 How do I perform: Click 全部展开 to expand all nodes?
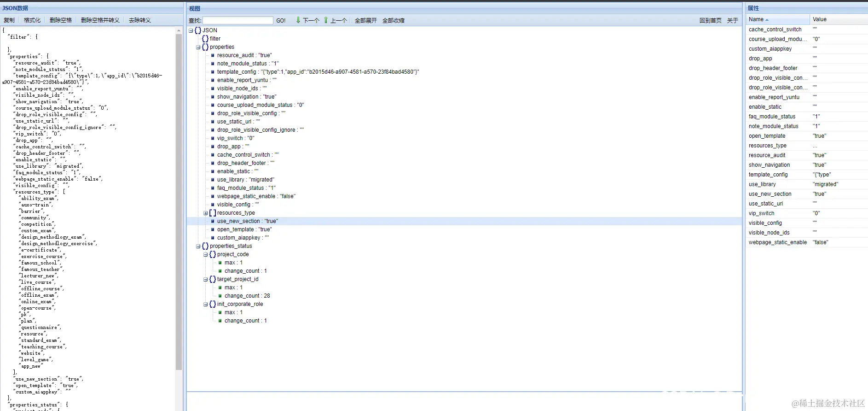click(x=366, y=20)
